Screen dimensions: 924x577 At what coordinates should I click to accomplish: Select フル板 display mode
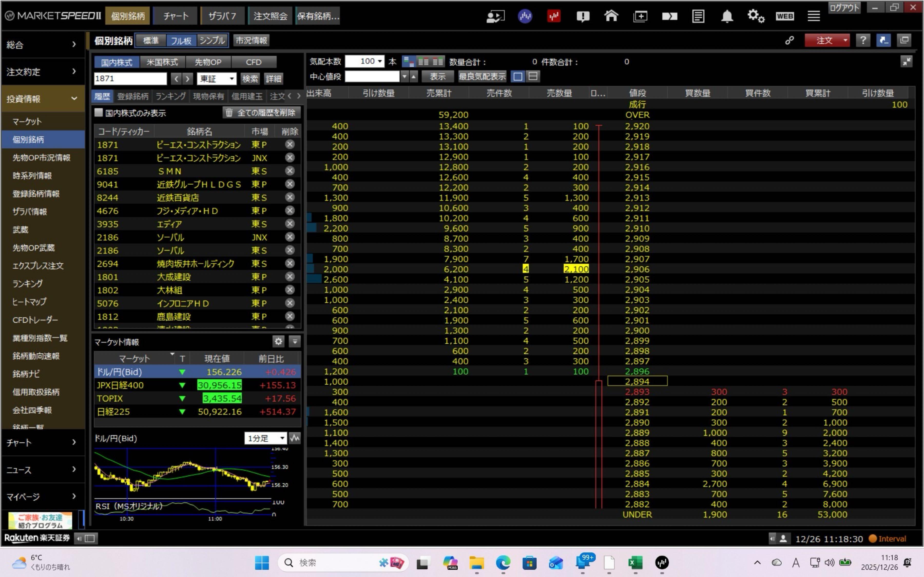(x=181, y=41)
